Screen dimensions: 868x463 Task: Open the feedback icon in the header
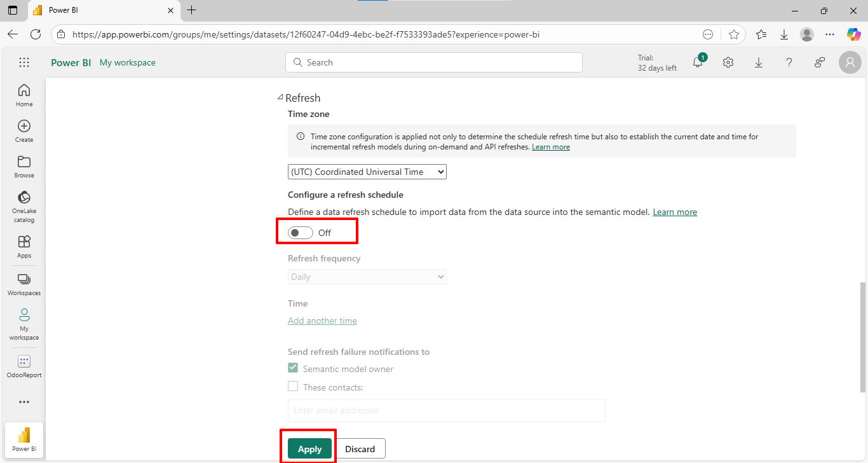[820, 62]
